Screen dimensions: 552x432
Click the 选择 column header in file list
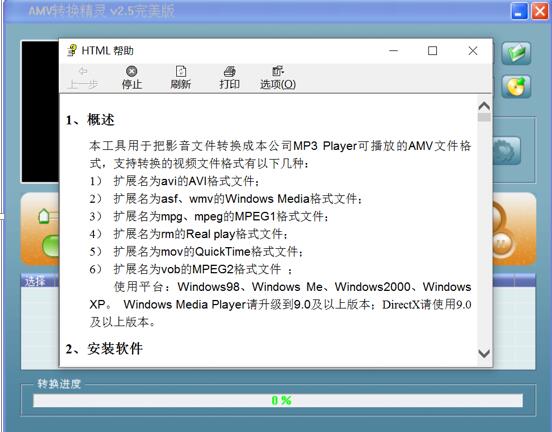click(38, 281)
